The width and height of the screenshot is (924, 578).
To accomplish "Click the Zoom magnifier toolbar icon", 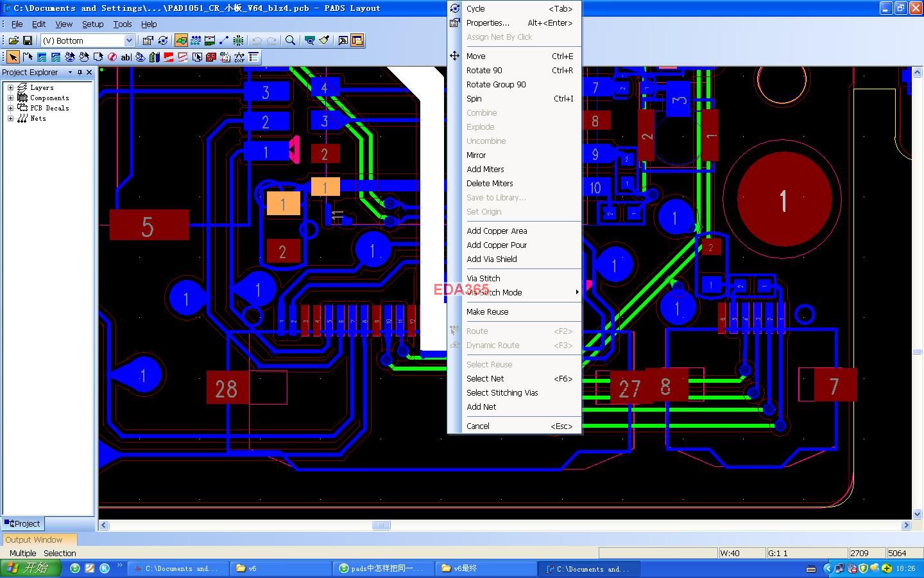I will point(291,40).
